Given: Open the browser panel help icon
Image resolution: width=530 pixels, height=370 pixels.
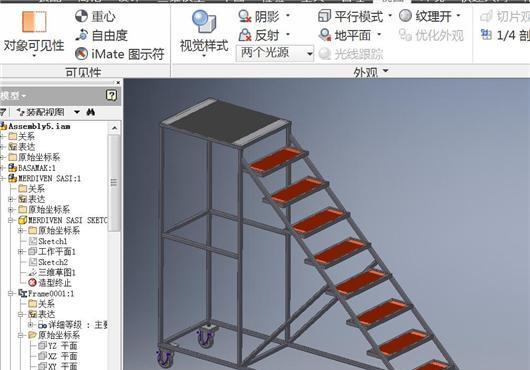Looking at the screenshot, I should coord(111,96).
